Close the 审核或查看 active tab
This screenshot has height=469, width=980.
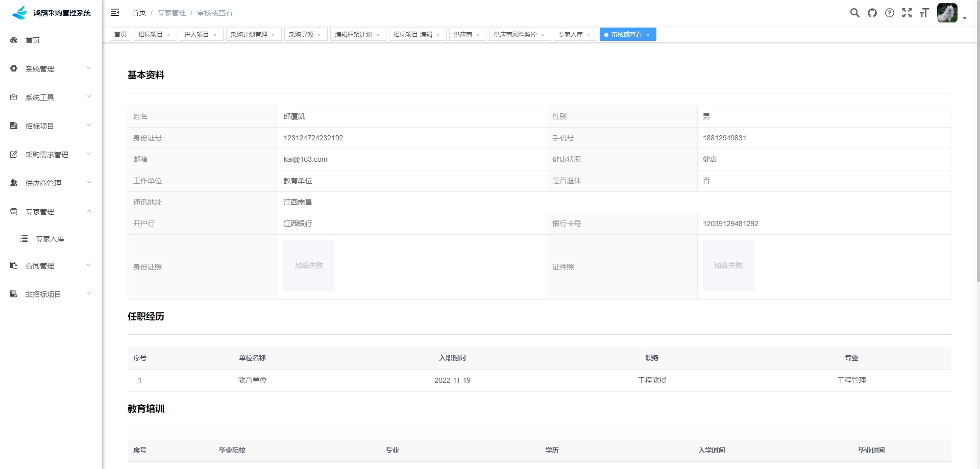(x=648, y=35)
